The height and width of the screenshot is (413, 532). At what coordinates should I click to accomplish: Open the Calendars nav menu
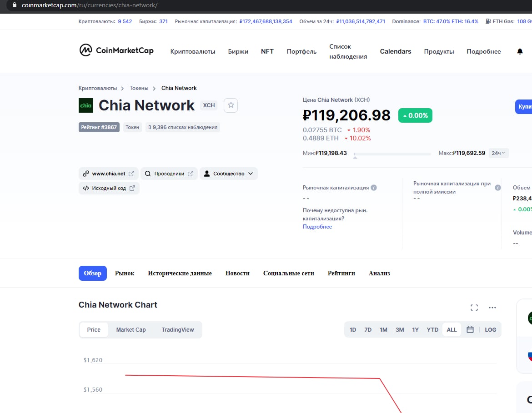point(395,51)
